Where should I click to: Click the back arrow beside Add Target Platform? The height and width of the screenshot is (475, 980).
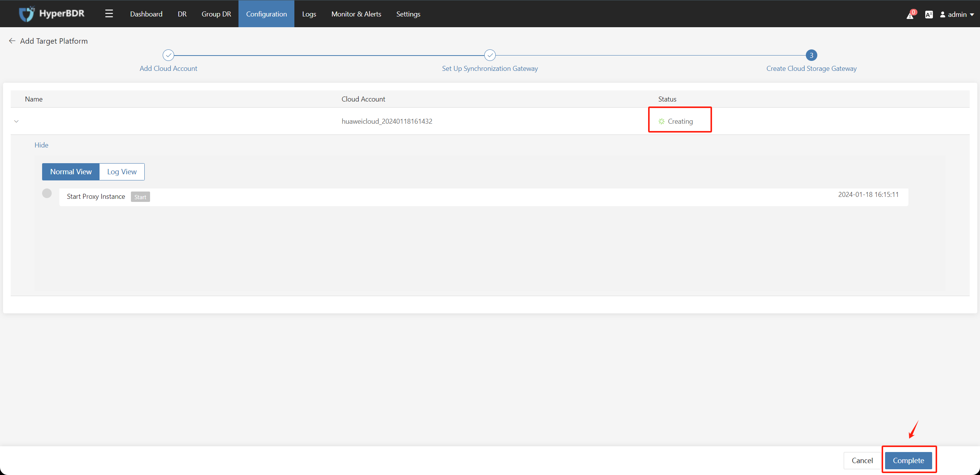click(12, 41)
